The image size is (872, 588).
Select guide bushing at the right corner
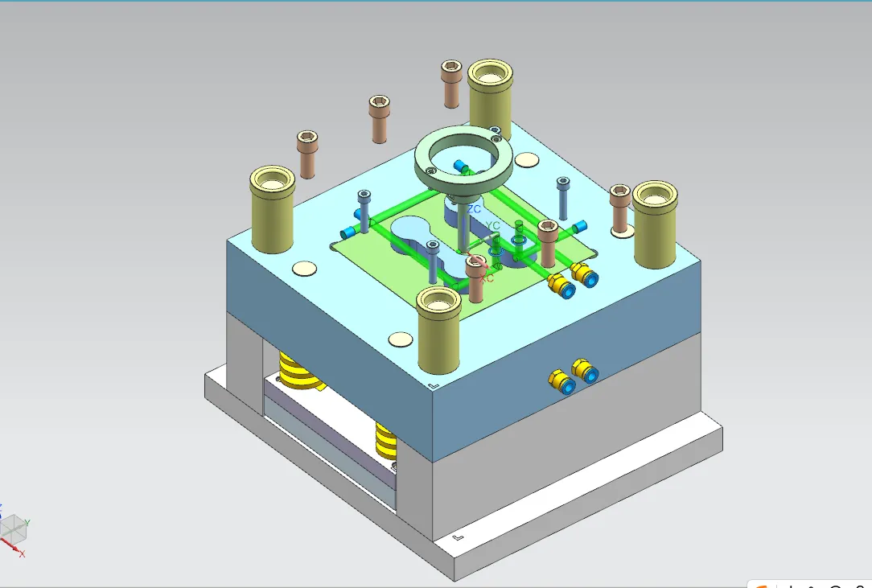(655, 224)
